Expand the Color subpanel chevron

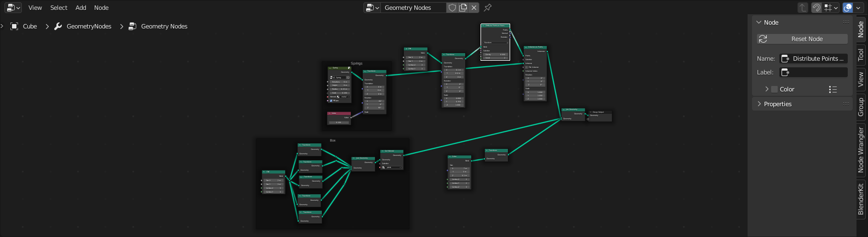(x=767, y=89)
